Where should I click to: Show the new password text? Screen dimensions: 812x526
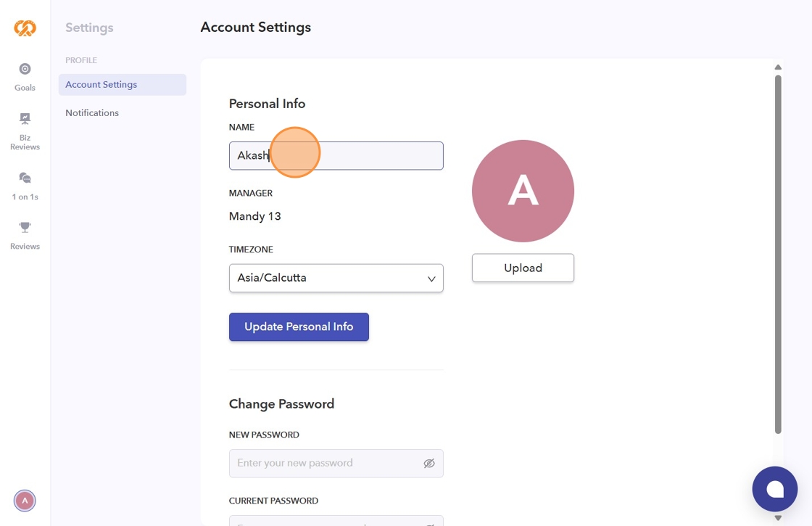[429, 464]
